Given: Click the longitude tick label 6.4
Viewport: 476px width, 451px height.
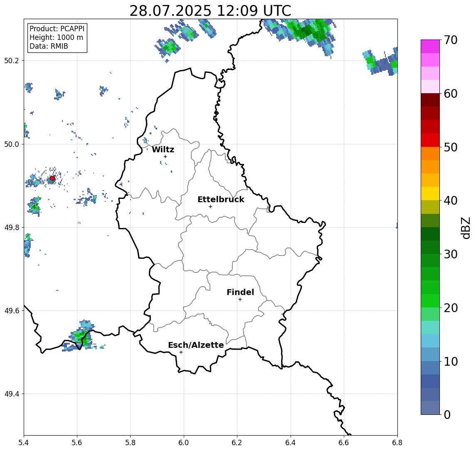Looking at the screenshot, I should point(291,443).
